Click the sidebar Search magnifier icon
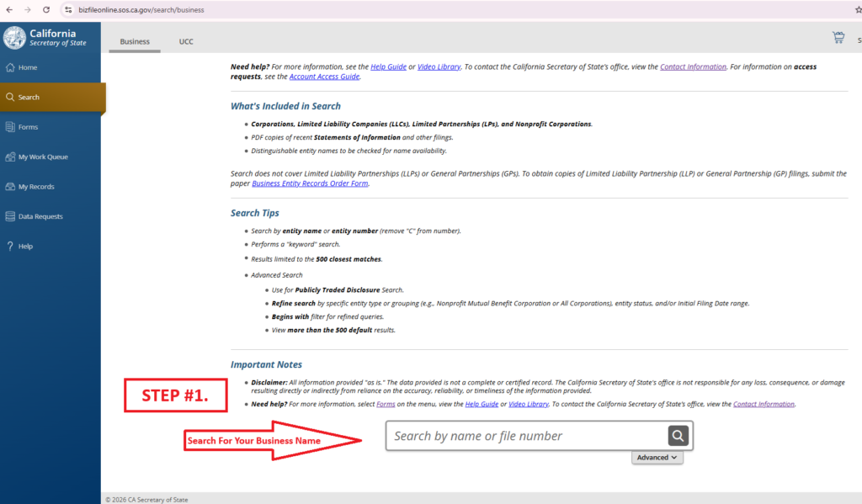 click(x=10, y=97)
